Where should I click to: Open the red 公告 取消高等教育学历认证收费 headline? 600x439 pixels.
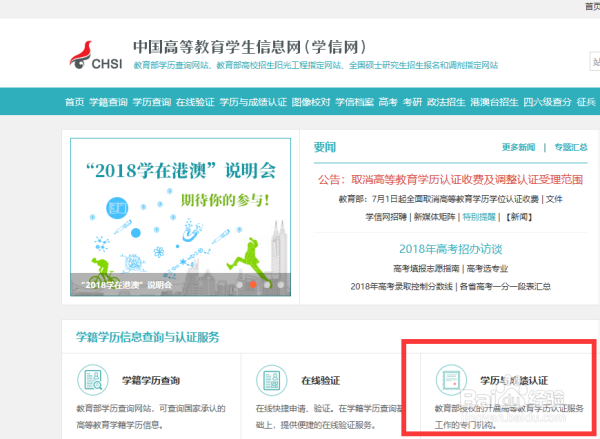[450, 180]
